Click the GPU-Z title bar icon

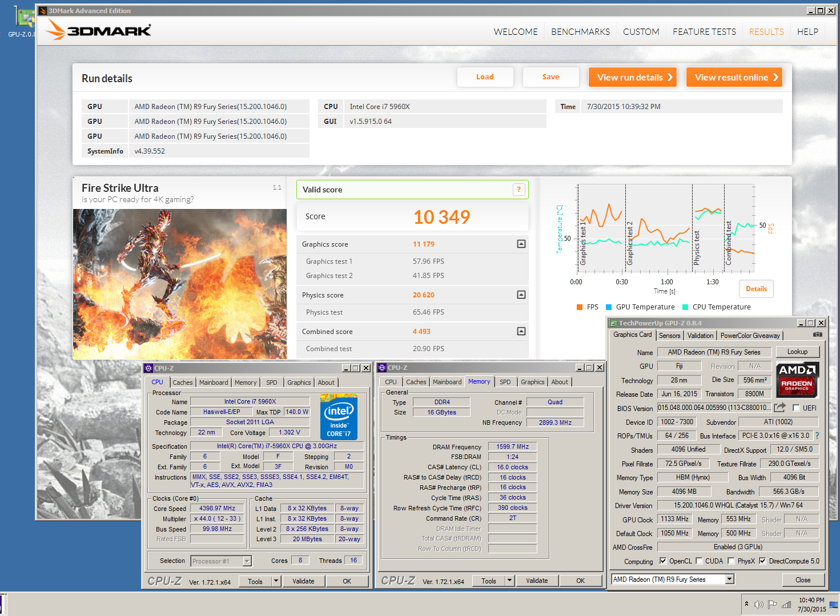point(614,323)
